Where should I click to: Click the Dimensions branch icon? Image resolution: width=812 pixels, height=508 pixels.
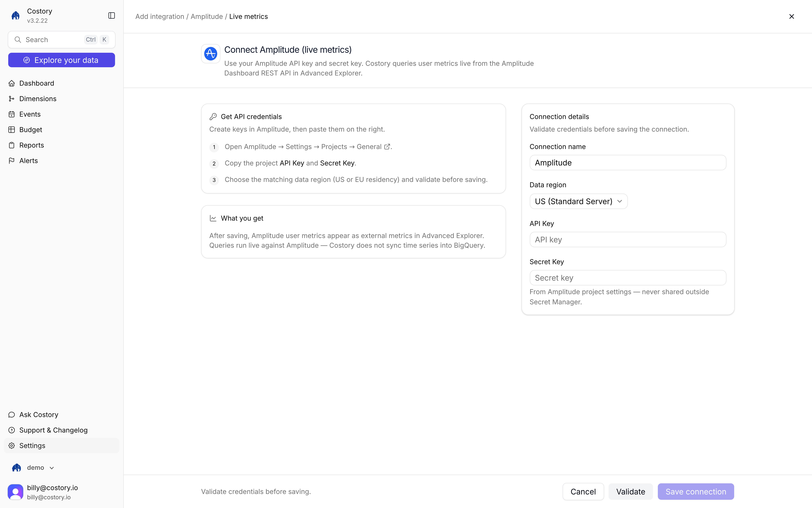point(12,99)
